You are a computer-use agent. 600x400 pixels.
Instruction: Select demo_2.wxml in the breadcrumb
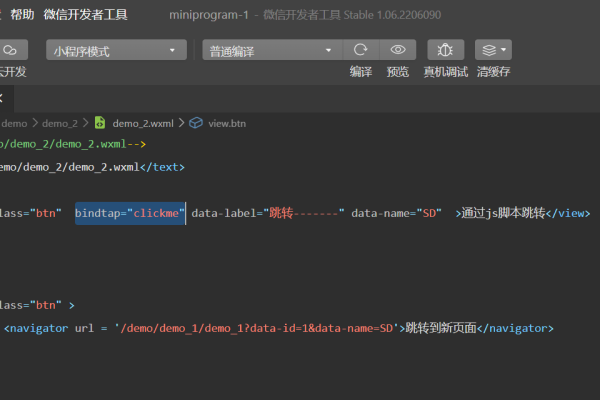[142, 123]
